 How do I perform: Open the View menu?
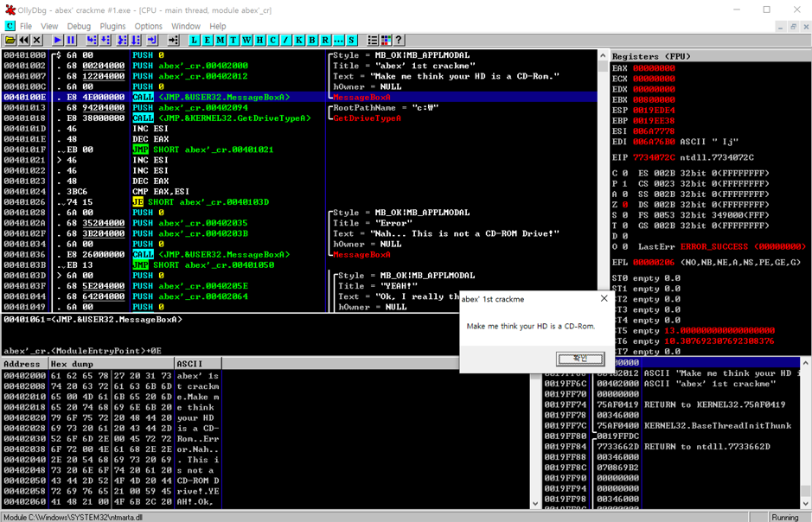(x=49, y=26)
